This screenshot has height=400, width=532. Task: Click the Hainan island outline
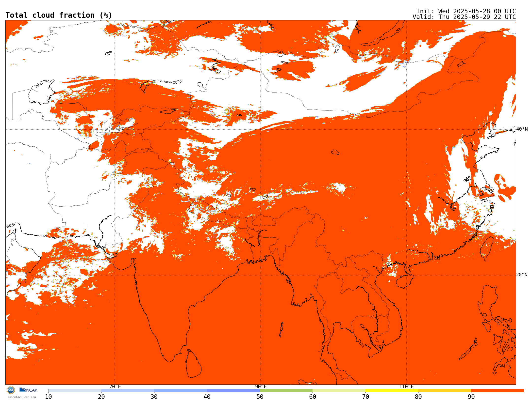pyautogui.click(x=405, y=281)
